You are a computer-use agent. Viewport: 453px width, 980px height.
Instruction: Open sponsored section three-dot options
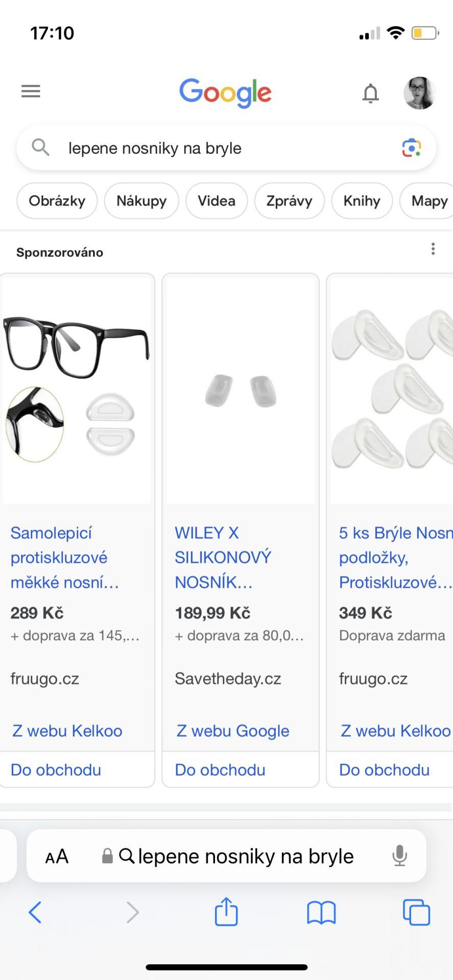point(433,249)
